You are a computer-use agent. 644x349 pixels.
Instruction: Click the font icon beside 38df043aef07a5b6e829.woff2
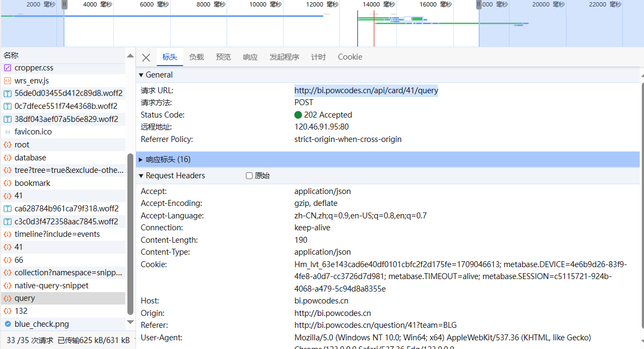coord(8,119)
